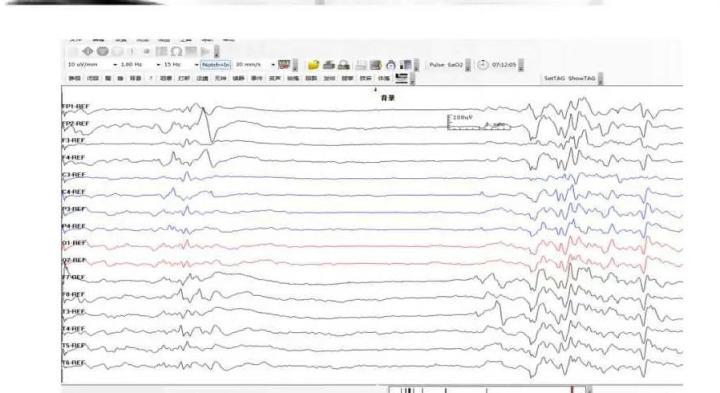Click striped icon ending event button row

[402, 78]
